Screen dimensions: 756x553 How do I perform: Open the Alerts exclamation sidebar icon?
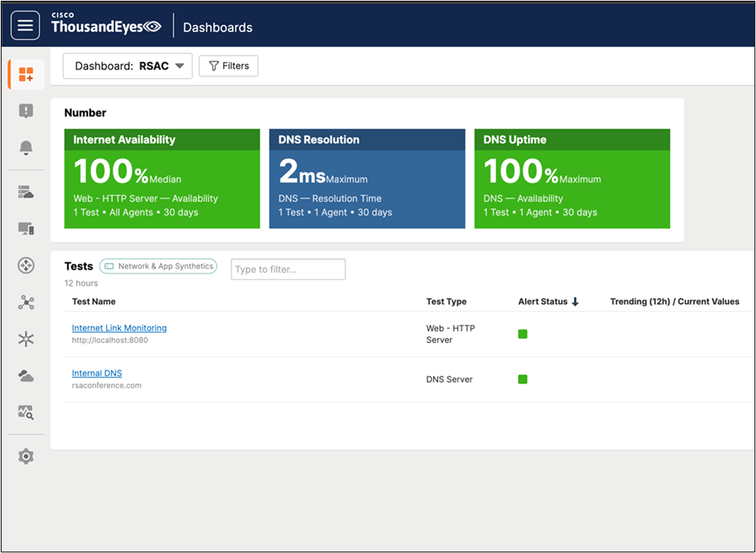pos(26,111)
